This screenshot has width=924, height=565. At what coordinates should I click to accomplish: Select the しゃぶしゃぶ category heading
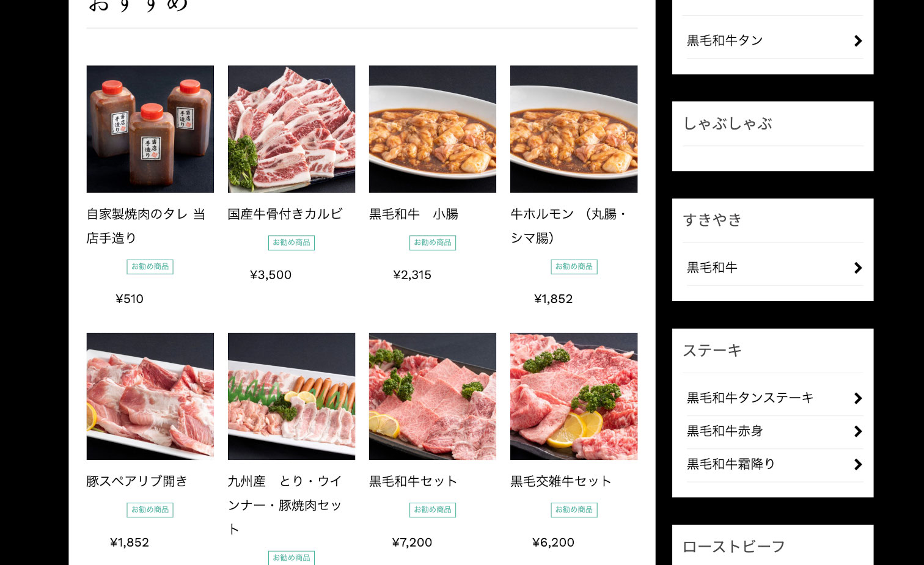728,124
